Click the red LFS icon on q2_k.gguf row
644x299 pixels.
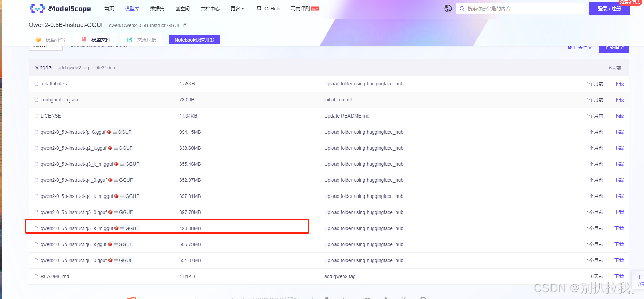[x=110, y=148]
